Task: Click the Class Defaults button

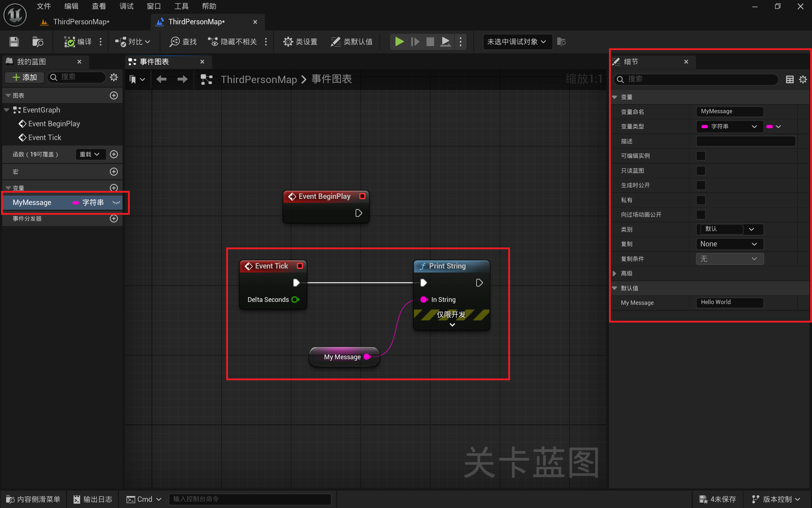Action: tap(352, 42)
